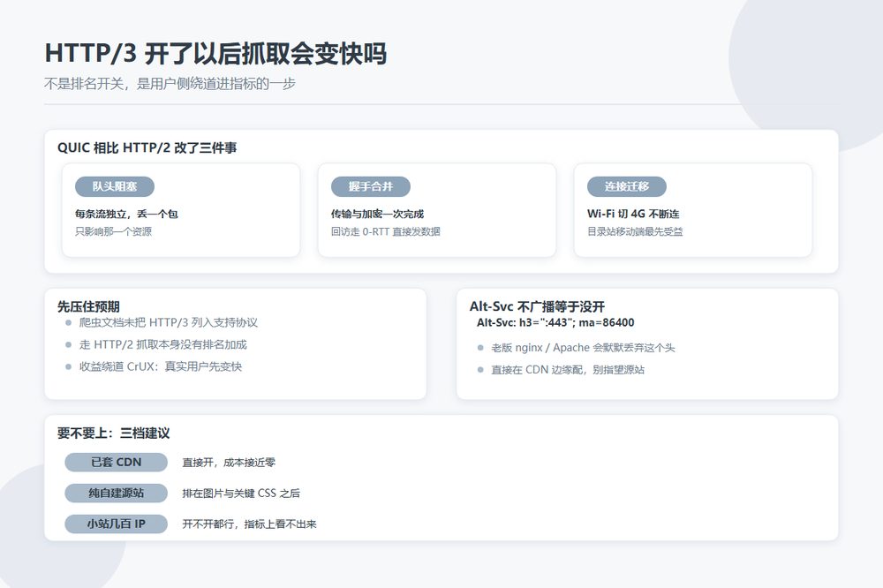Viewport: 883px width, 588px height.
Task: Click the text '直接开，成本接近零'
Action: (229, 463)
